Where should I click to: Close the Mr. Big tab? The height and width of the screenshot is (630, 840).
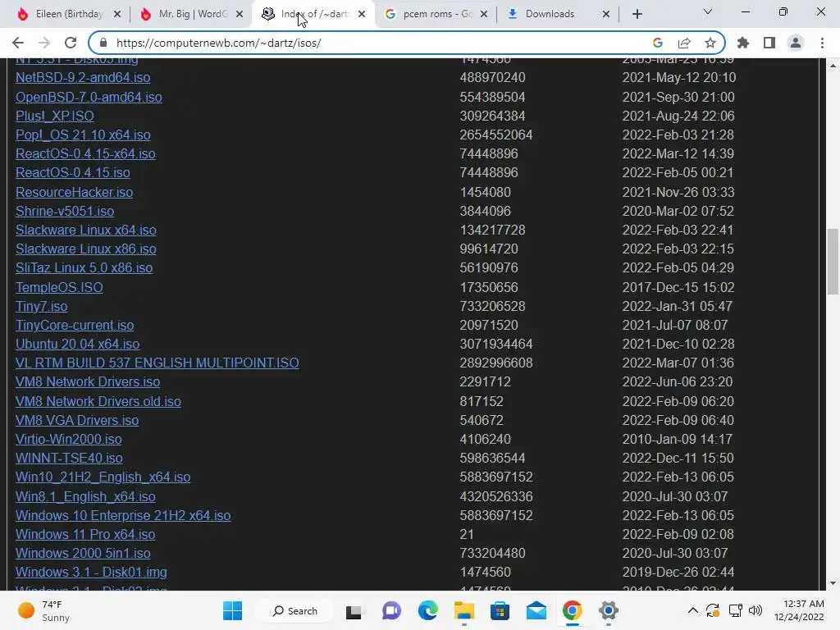(240, 14)
